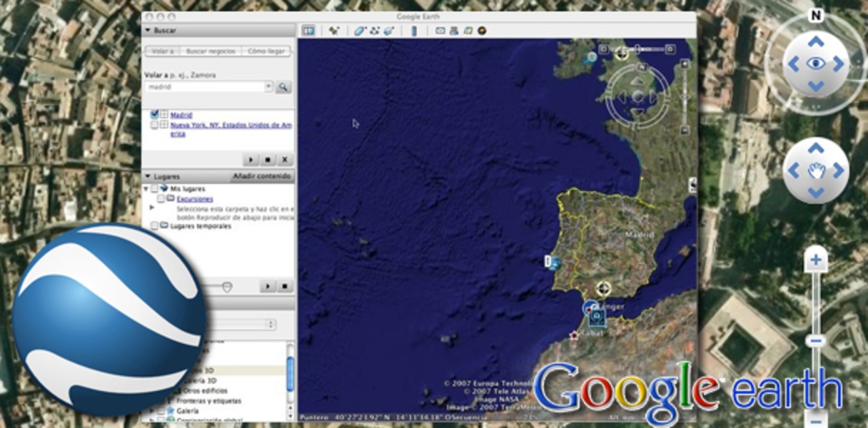Click the zoom-in plus button

(x=816, y=261)
